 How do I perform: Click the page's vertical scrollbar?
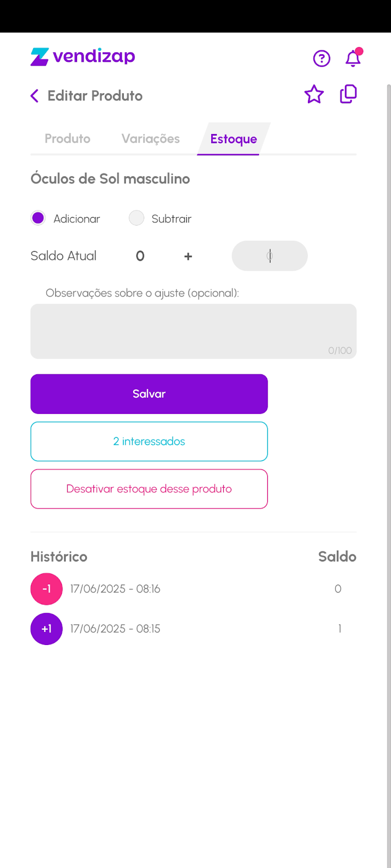point(388,434)
